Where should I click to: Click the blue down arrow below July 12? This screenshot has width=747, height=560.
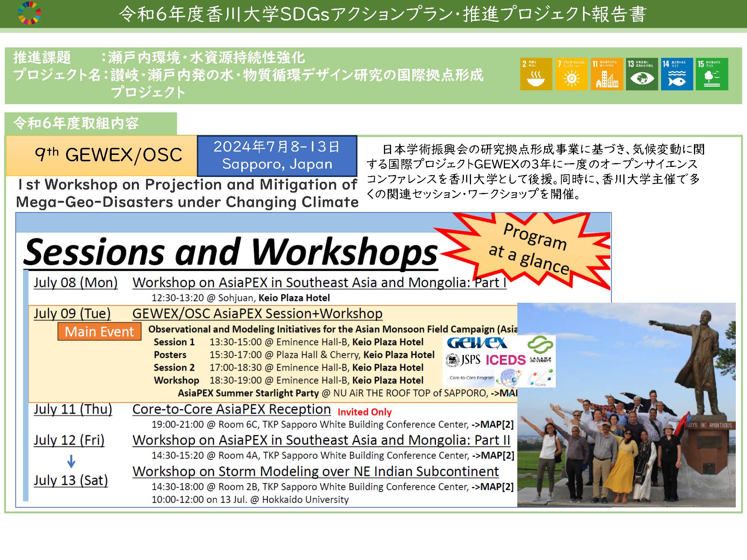(x=71, y=461)
